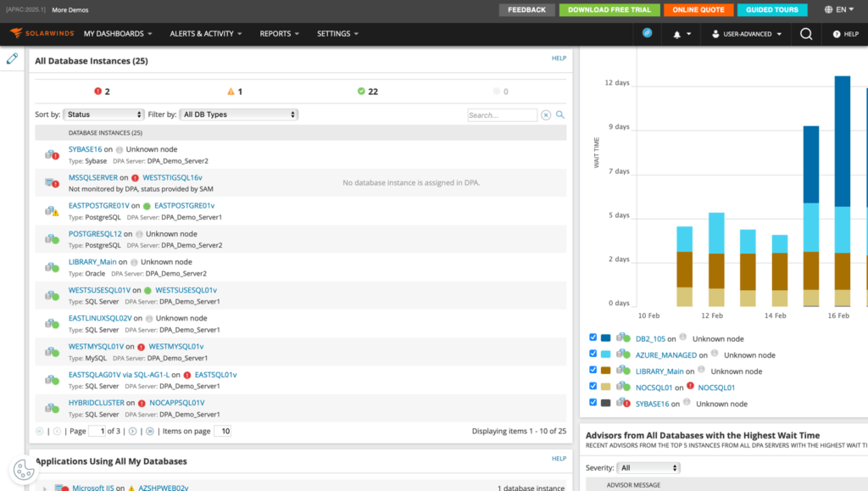This screenshot has height=491, width=868.
Task: Filter instances by unknown status count 0
Action: (x=500, y=92)
